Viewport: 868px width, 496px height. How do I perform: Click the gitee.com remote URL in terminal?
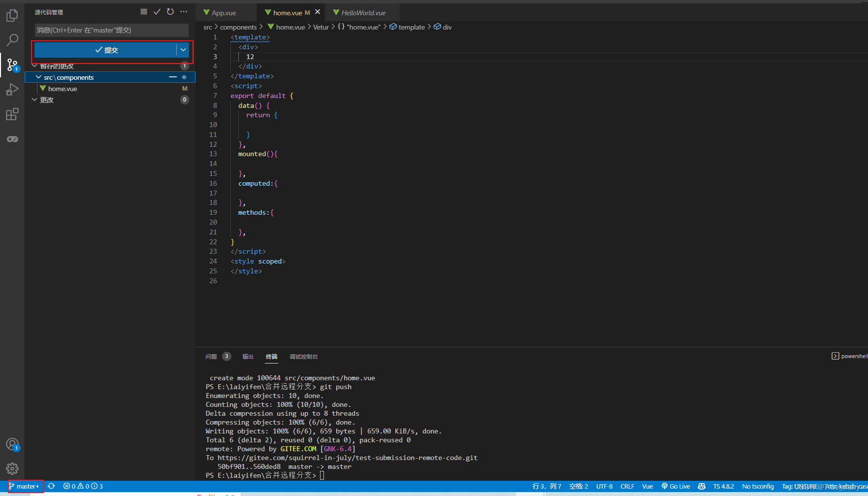(x=348, y=458)
